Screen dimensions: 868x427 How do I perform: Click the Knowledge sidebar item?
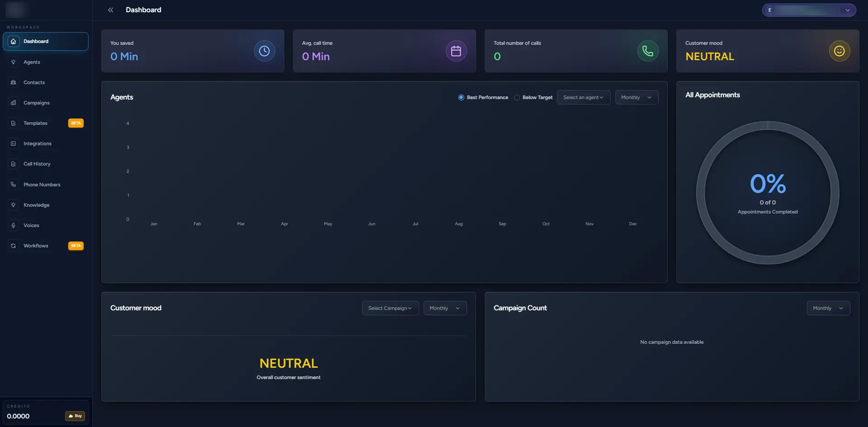point(37,205)
